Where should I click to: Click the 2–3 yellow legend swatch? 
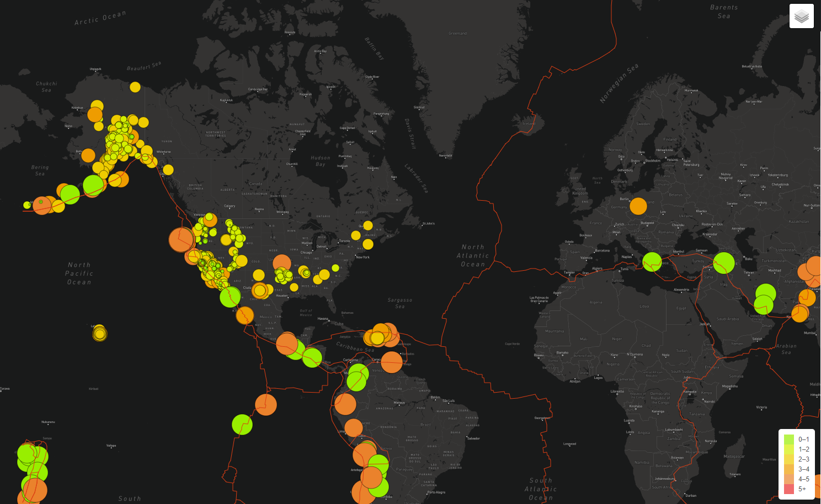(x=789, y=459)
